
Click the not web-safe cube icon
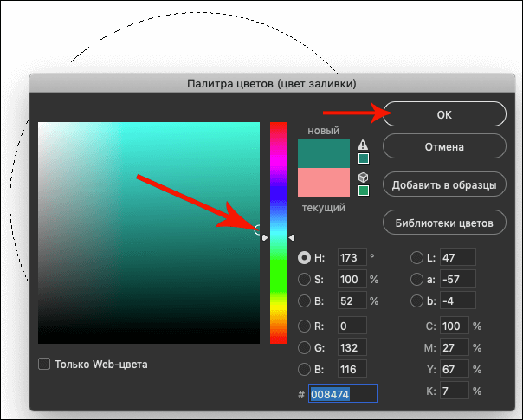(363, 178)
